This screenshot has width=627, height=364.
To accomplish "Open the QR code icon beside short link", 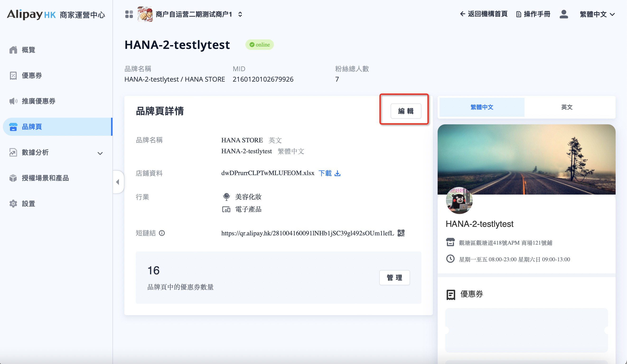I will [401, 233].
